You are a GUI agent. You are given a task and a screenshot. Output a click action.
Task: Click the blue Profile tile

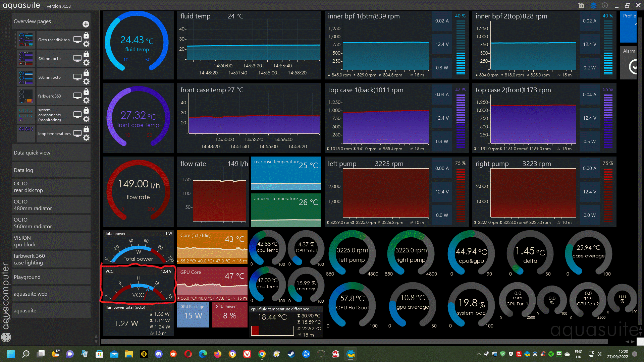[x=628, y=27]
